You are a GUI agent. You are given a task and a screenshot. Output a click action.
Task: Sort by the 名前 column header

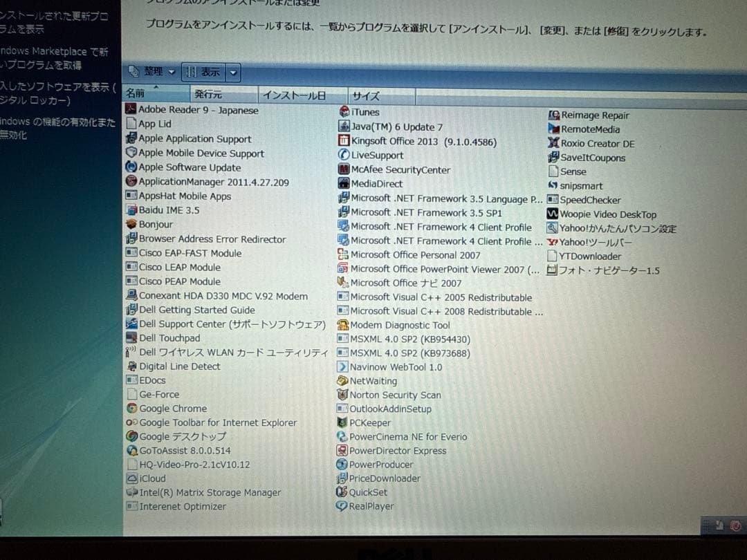156,93
